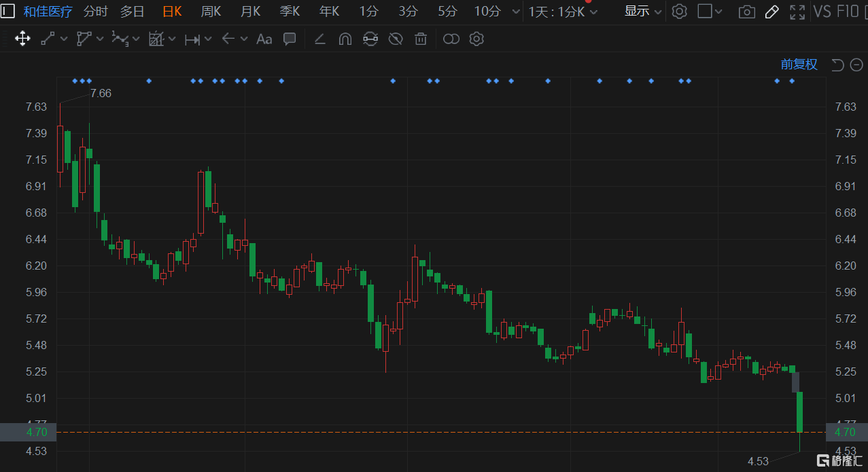Screen dimensions: 868x472
Task: Switch to the 10分 ten-minute chart
Action: (x=487, y=12)
